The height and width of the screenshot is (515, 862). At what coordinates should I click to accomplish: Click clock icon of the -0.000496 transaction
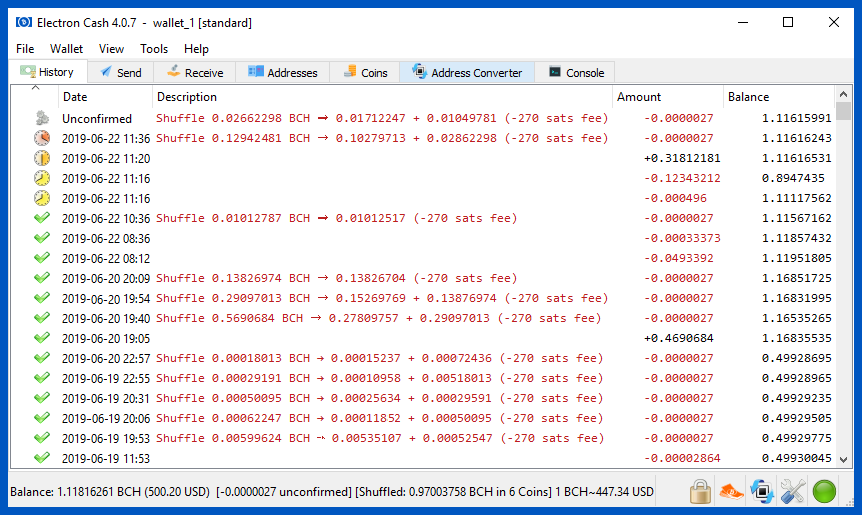click(x=42, y=198)
